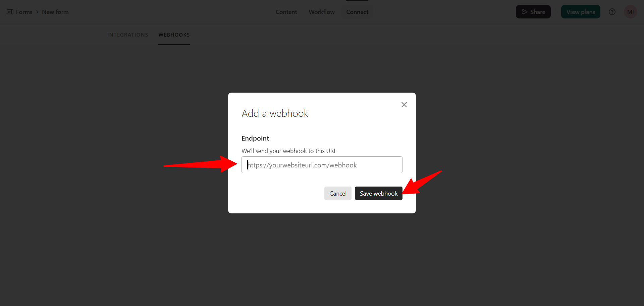Select the Webhooks sub-tab
Image resolution: width=644 pixels, height=306 pixels.
174,35
